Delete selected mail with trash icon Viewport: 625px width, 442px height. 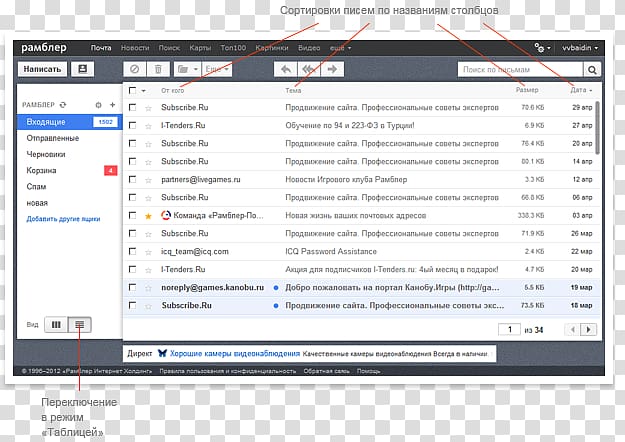tap(158, 69)
